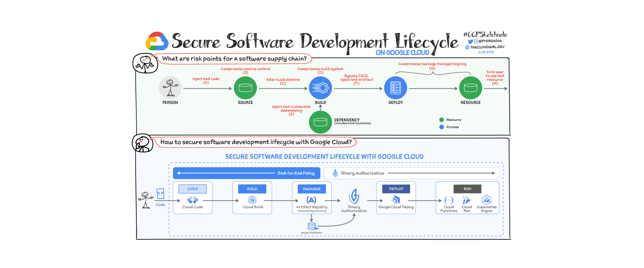
Task: Click the End-to-End Policy bar
Action: tap(246, 173)
